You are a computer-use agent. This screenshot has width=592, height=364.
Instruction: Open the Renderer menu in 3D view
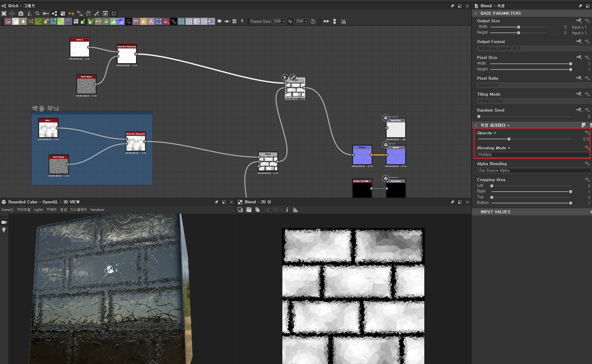pyautogui.click(x=97, y=210)
